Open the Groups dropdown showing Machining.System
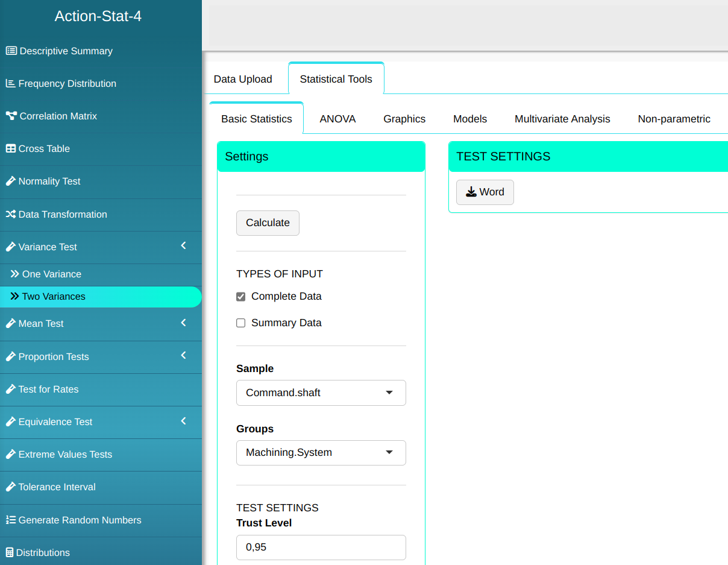This screenshot has width=728, height=565. tap(321, 453)
